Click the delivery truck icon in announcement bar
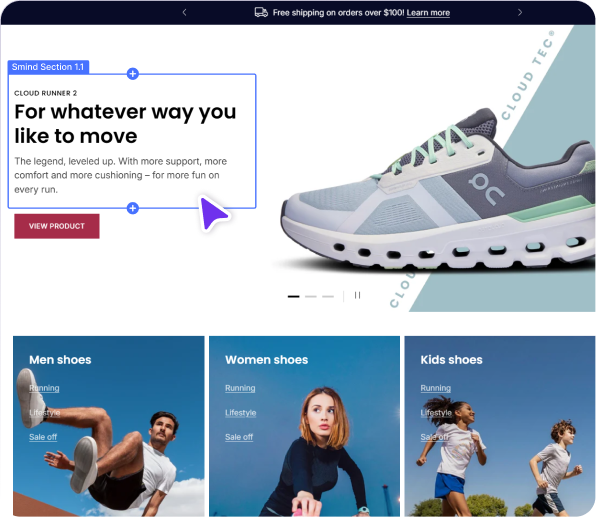Image resolution: width=596 pixels, height=517 pixels. click(x=261, y=13)
